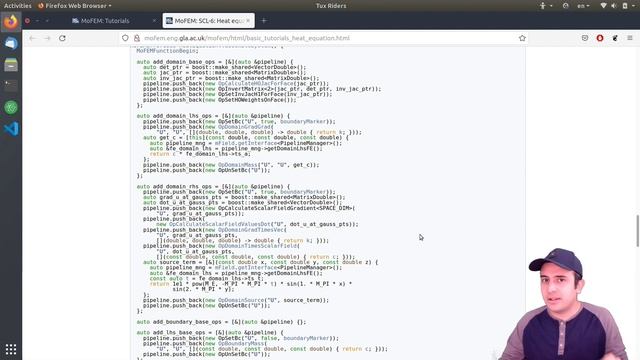
Task: Follow the OpDomainGradTimesVec link
Action: pyautogui.click(x=251, y=230)
